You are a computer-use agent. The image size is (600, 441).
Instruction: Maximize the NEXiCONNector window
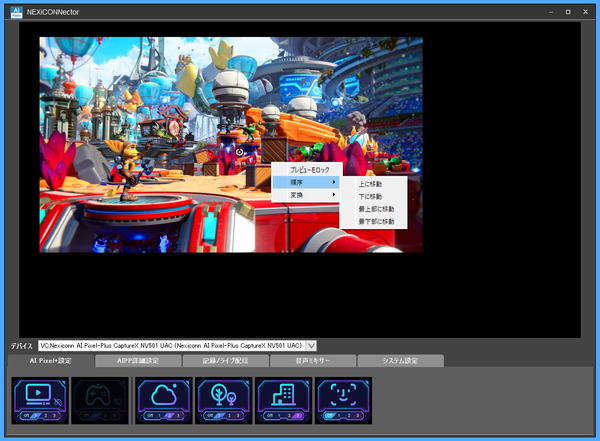[x=568, y=12]
